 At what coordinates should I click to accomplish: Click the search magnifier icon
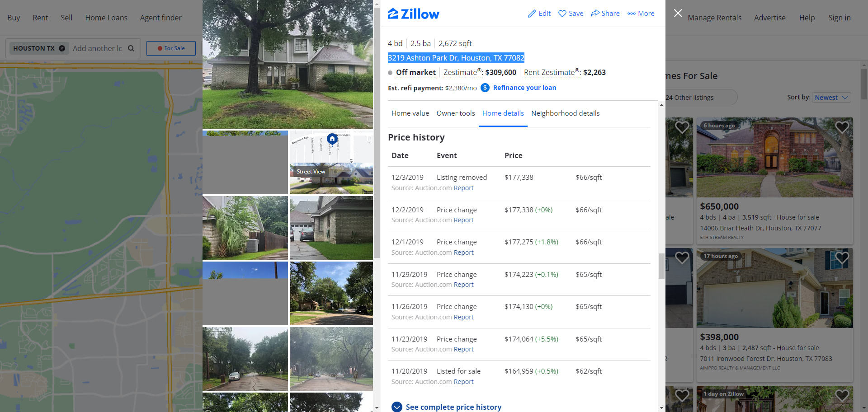click(x=131, y=48)
